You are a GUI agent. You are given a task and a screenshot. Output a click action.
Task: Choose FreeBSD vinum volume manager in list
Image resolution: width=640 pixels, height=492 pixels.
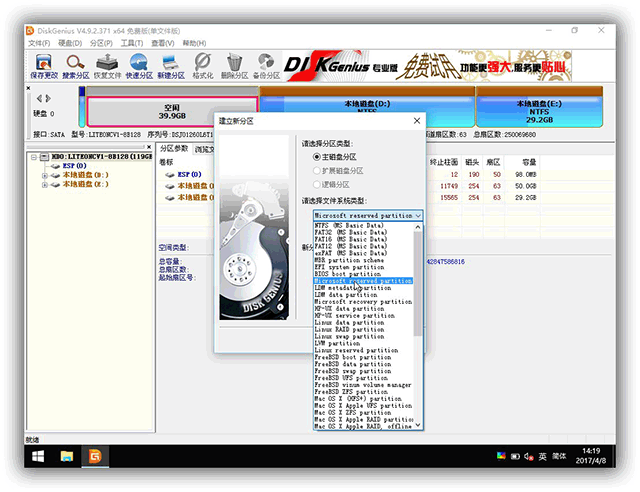click(363, 385)
